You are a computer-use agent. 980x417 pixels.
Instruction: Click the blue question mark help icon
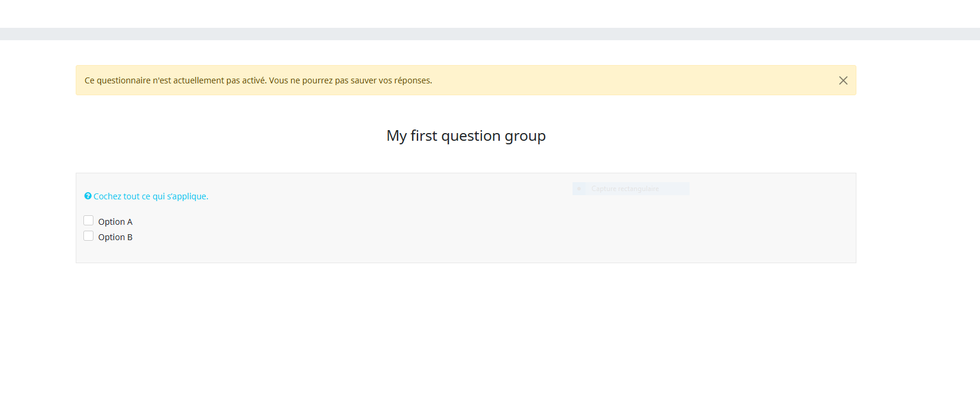point(88,196)
